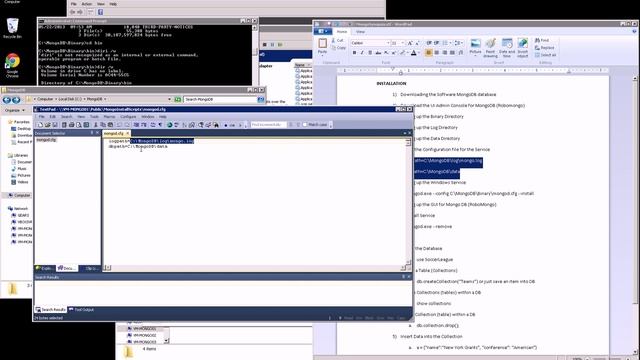Click Replace in WordPad Editing group

click(x=545, y=48)
